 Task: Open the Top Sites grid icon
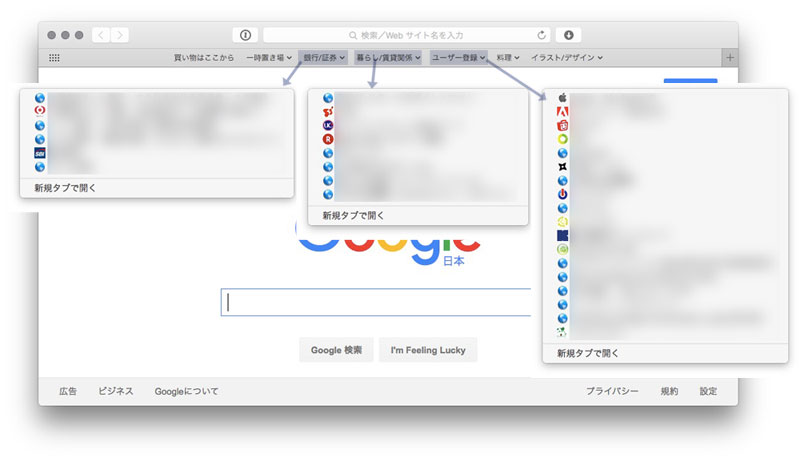coord(54,58)
